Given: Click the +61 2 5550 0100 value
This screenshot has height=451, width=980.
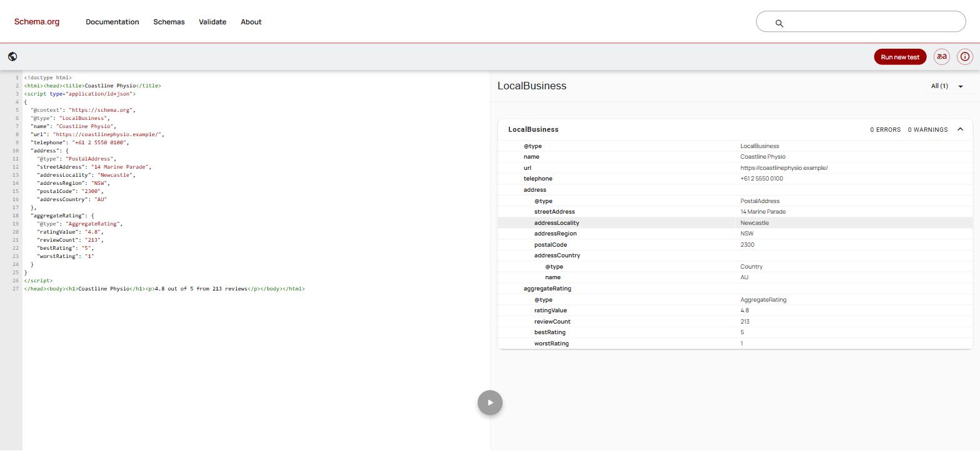Looking at the screenshot, I should click(x=761, y=179).
